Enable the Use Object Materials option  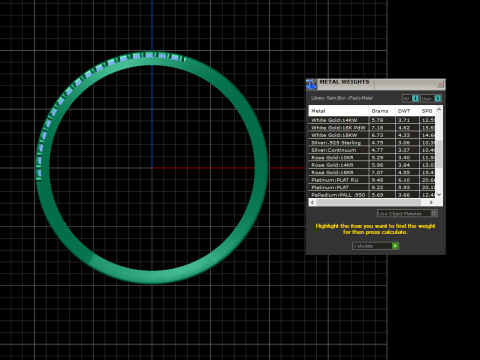(x=407, y=213)
